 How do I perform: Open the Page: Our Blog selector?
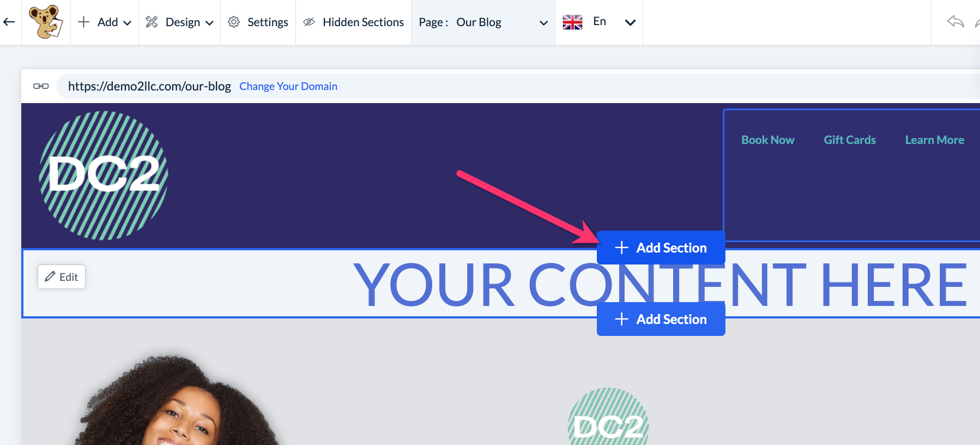(483, 22)
